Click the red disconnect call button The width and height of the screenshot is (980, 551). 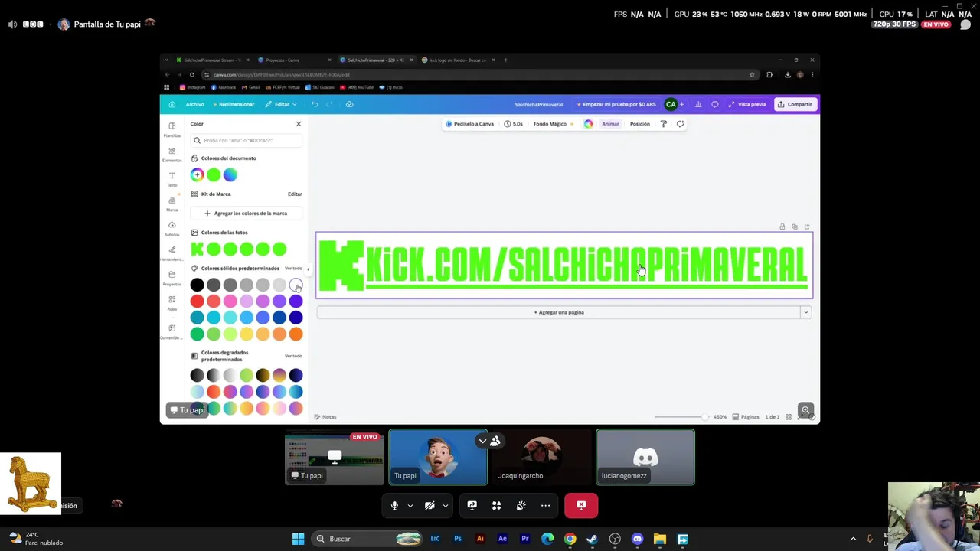(x=581, y=505)
